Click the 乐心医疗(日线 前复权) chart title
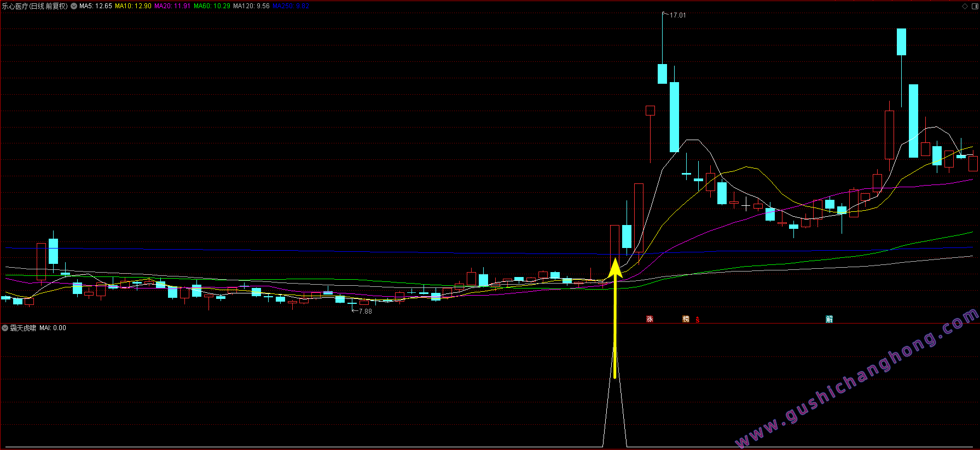 (35, 6)
